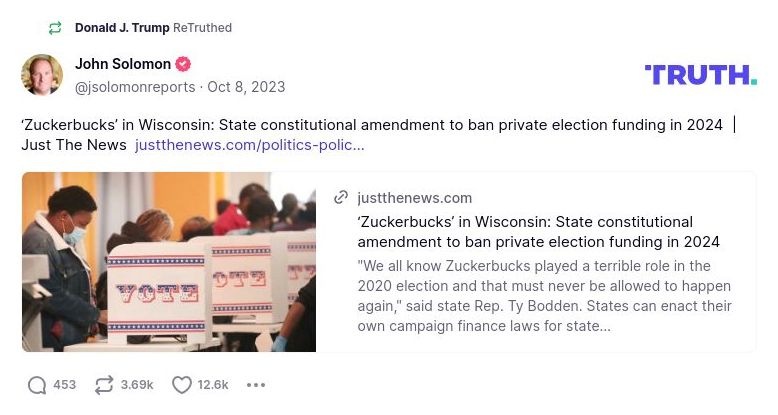Image resolution: width=778 pixels, height=415 pixels.
Task: Open Donald J. Trump's profile name link
Action: point(122,28)
